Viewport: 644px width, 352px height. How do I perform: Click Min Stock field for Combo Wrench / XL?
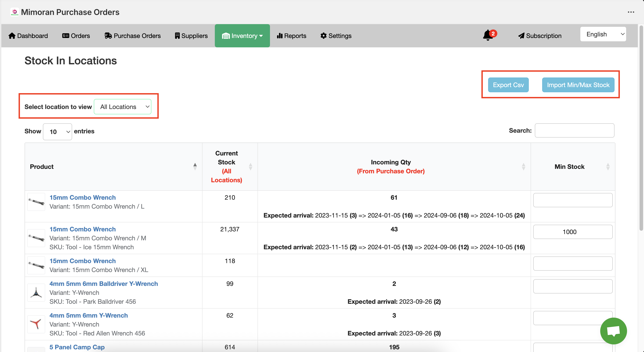click(573, 264)
